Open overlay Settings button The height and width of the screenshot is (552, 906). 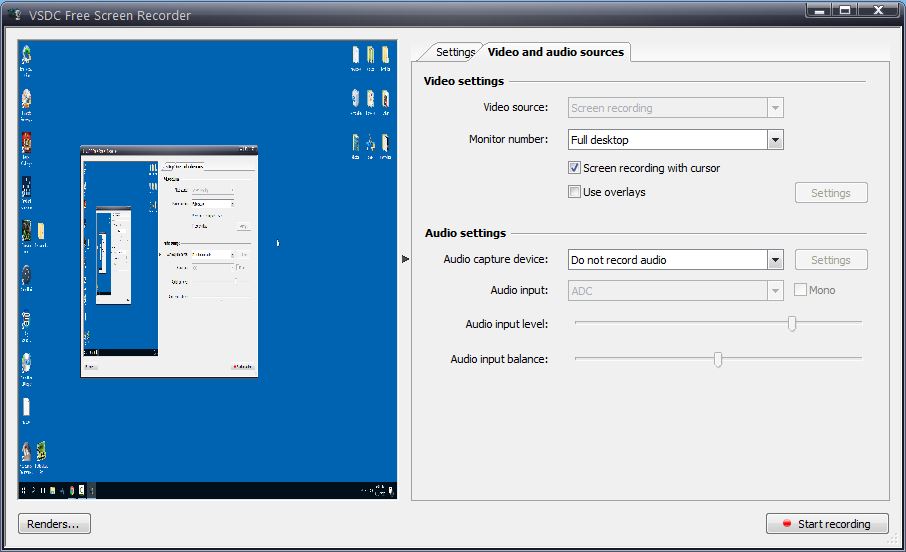(831, 193)
